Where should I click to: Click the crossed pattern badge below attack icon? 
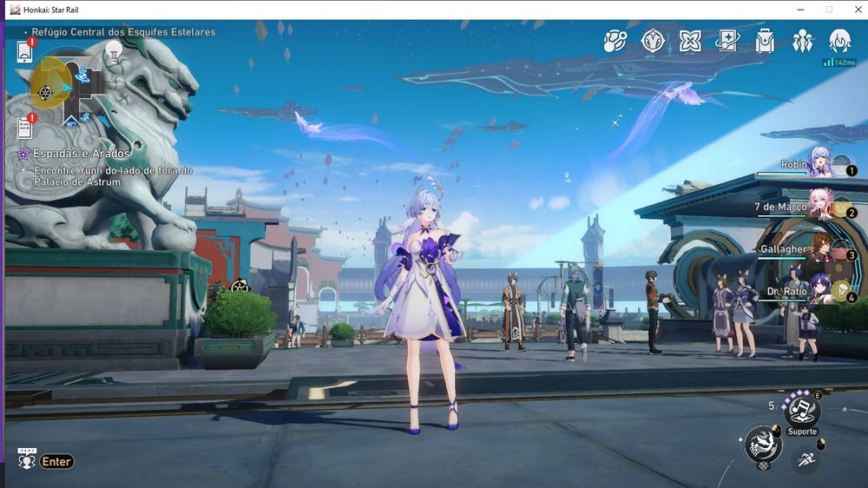click(x=763, y=465)
